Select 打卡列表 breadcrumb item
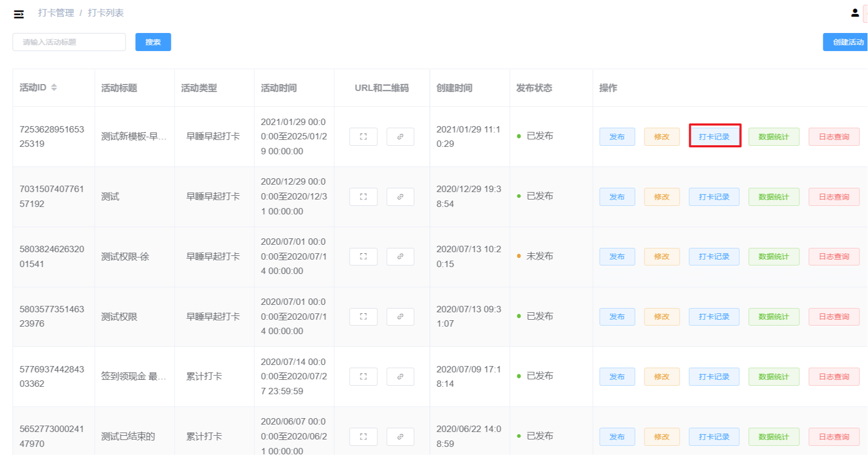 point(105,13)
